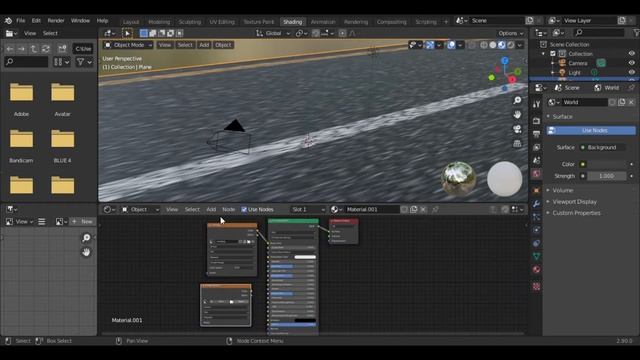Toggle snapping magnet in viewport header
Image resolution: width=640 pixels, height=360 pixels.
(316, 33)
